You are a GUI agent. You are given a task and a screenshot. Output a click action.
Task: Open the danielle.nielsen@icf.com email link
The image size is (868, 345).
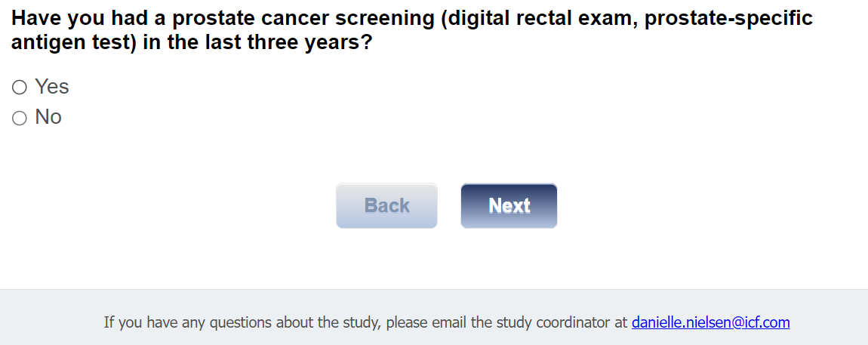(710, 322)
